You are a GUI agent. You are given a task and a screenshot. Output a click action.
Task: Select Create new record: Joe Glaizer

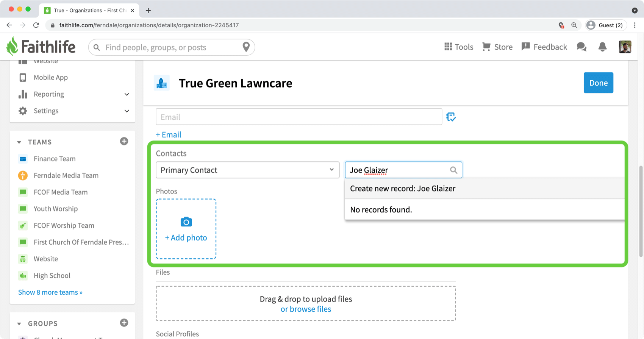point(484,188)
